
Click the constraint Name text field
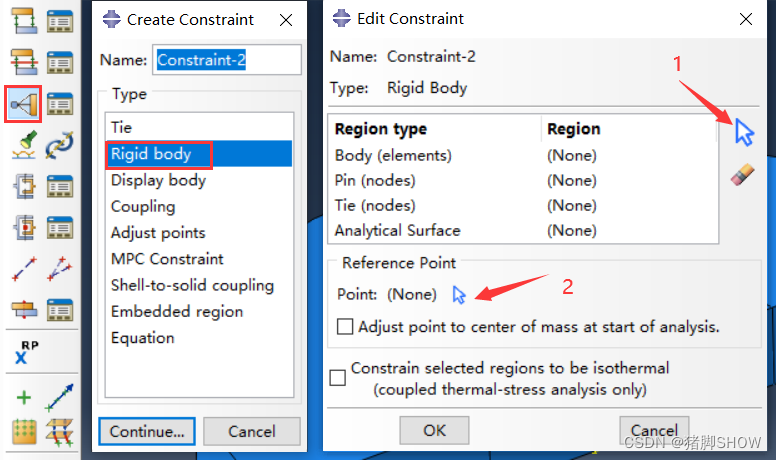point(226,60)
